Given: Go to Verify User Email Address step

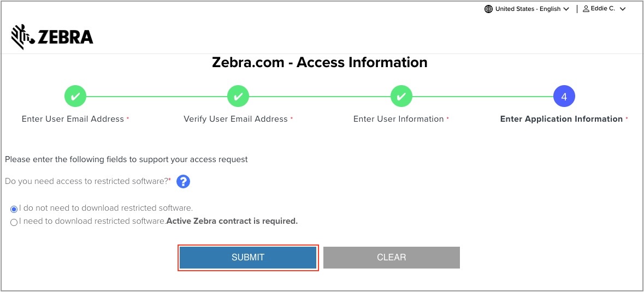Looking at the screenshot, I should (235, 119).
